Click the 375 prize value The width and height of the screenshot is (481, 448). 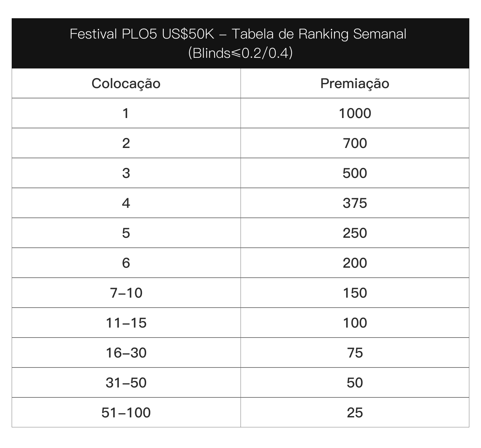(x=355, y=203)
